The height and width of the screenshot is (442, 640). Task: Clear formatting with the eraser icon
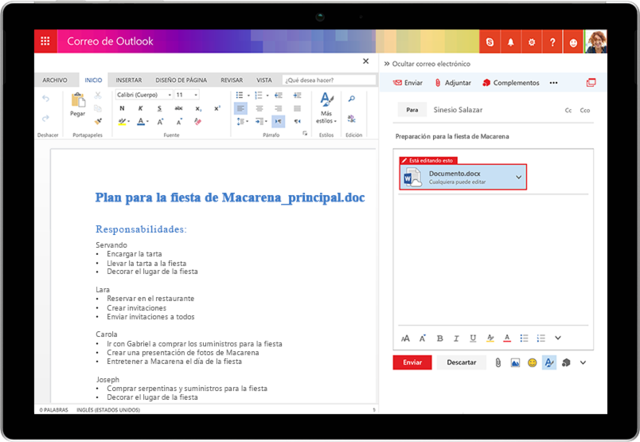pos(198,122)
